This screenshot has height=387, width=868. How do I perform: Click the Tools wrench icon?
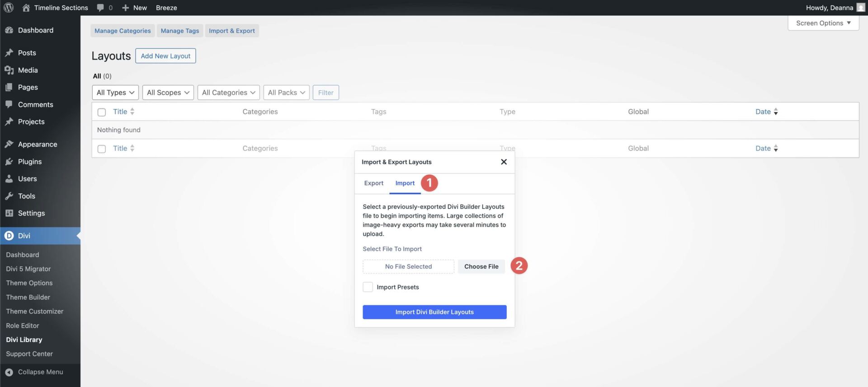(9, 196)
